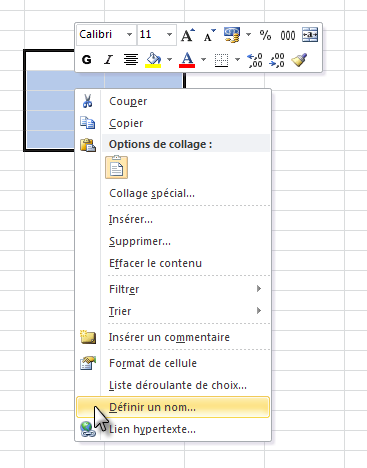Click the scissors icon beside Couper
The image size is (367, 468).
[x=88, y=101]
